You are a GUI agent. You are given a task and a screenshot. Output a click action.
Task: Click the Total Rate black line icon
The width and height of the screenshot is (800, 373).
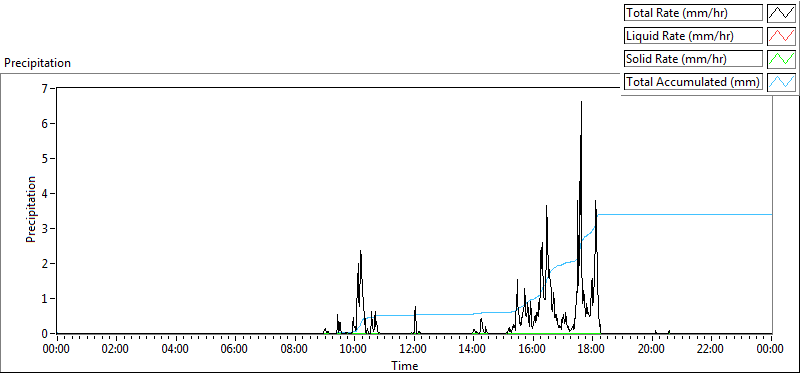click(x=781, y=13)
